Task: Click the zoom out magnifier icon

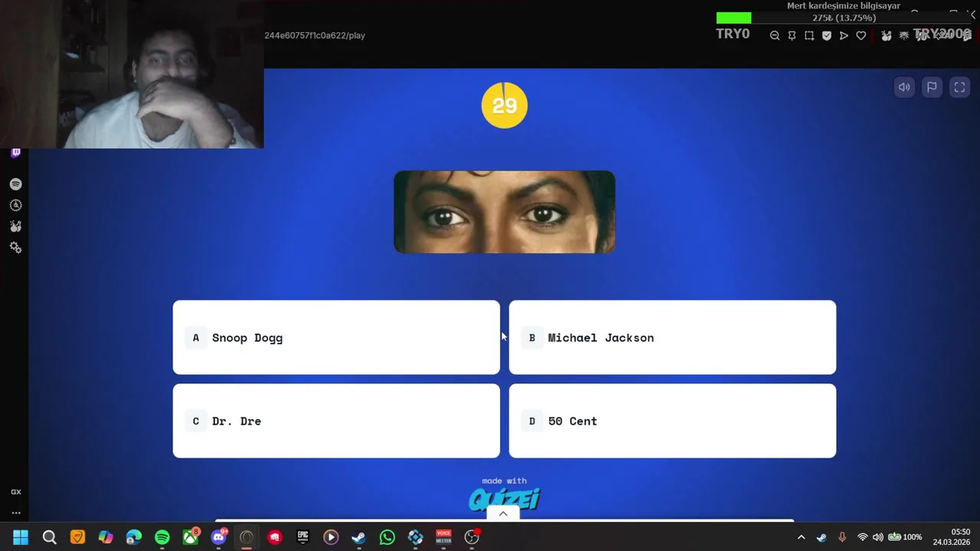Action: click(775, 35)
